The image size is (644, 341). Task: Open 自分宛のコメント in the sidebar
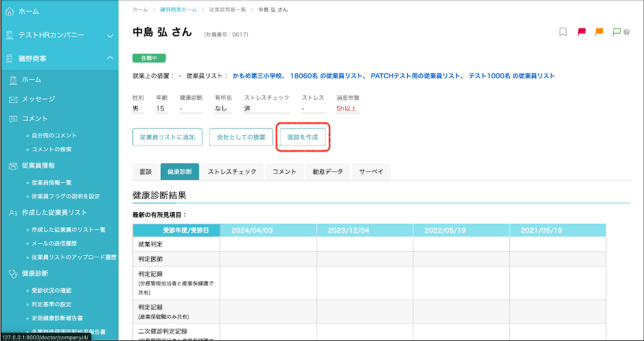point(54,136)
